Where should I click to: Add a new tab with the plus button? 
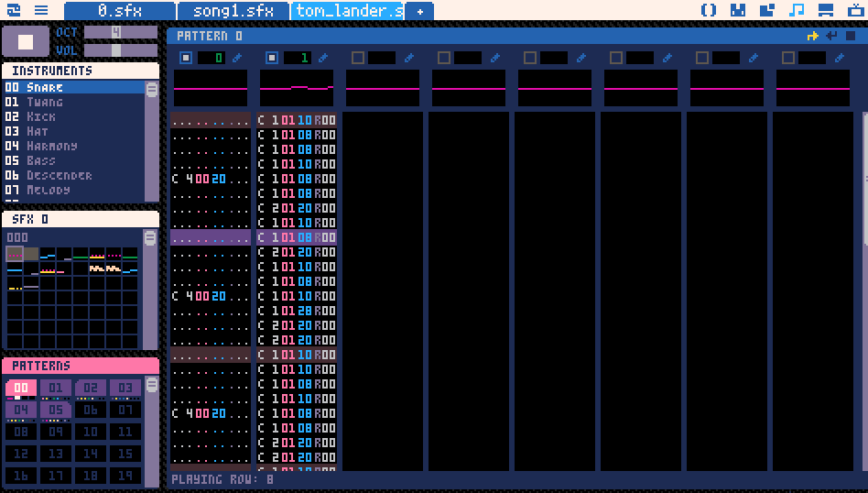(419, 11)
